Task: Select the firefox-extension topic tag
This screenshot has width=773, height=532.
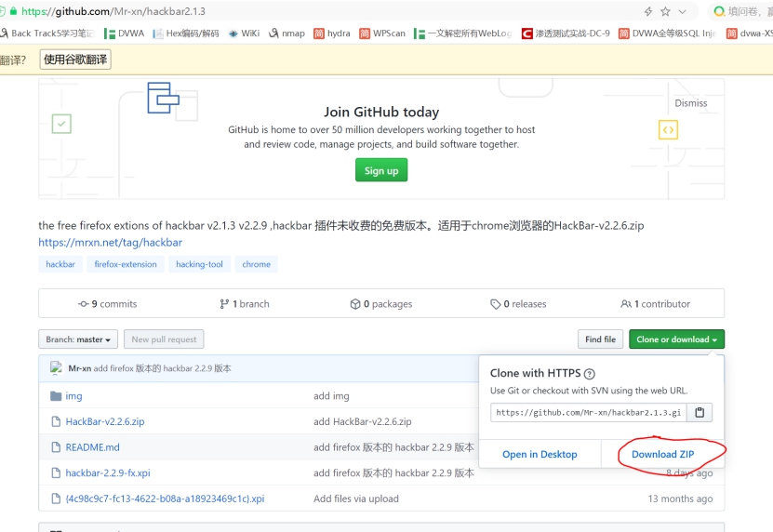Action: point(126,264)
